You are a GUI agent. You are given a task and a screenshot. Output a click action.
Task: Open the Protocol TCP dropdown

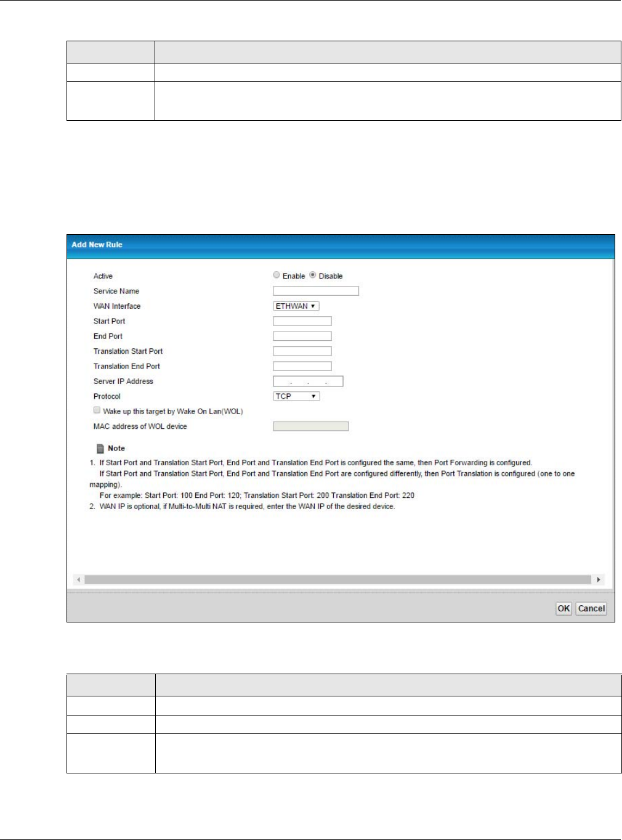296,396
